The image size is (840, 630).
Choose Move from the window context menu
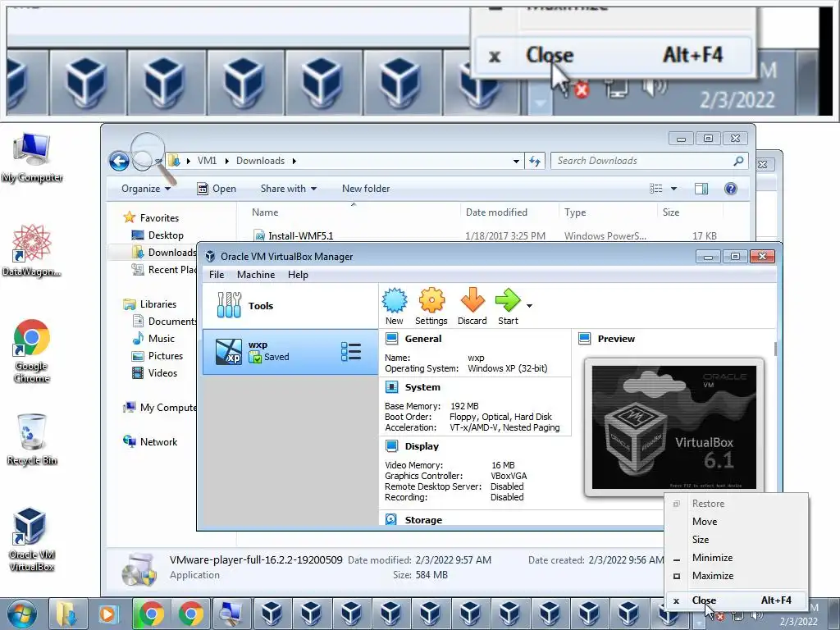[x=736, y=521]
